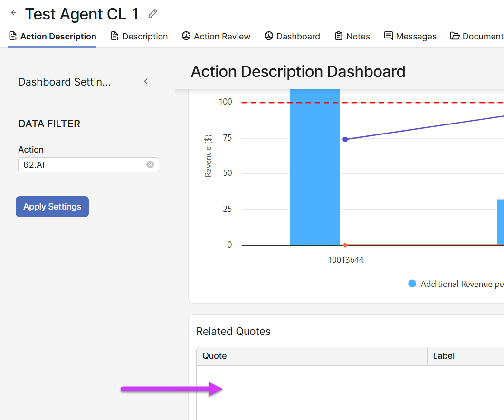Click the Notes clipboard icon

(339, 36)
